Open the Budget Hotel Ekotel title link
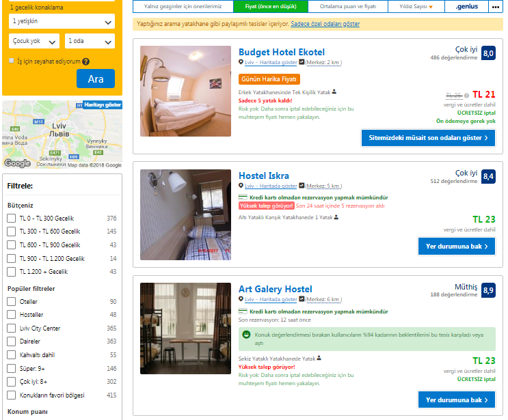The height and width of the screenshot is (420, 508). click(282, 52)
